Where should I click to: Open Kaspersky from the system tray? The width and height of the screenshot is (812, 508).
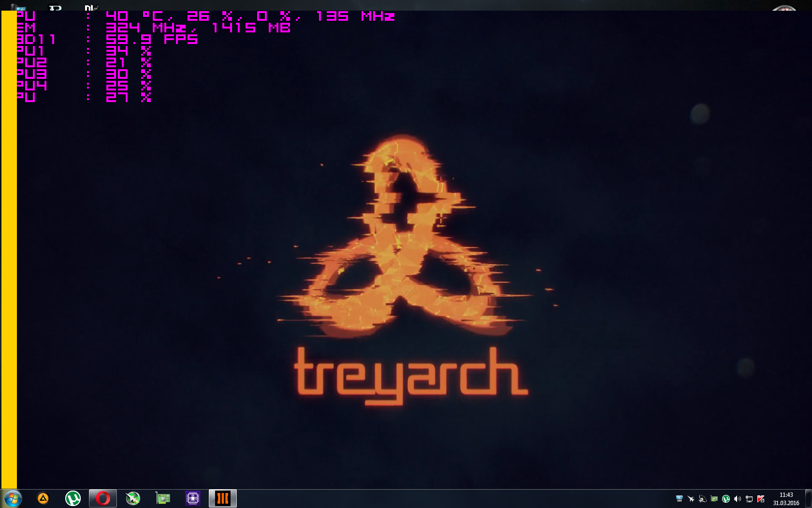click(761, 499)
